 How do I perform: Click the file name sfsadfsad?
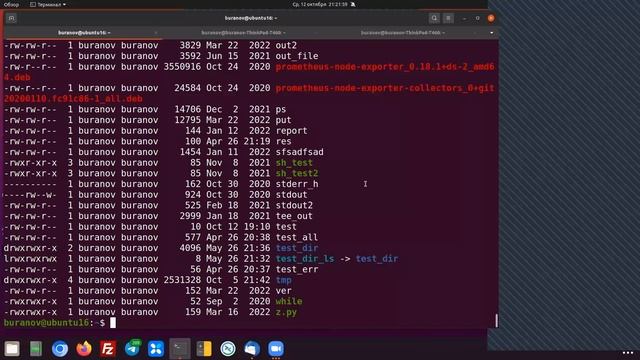(x=300, y=152)
